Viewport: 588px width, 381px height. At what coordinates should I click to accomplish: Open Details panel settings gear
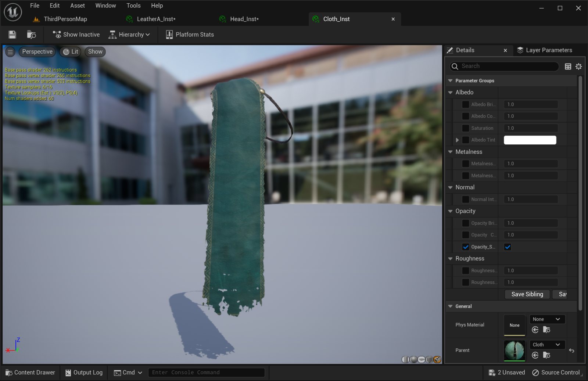pos(578,67)
